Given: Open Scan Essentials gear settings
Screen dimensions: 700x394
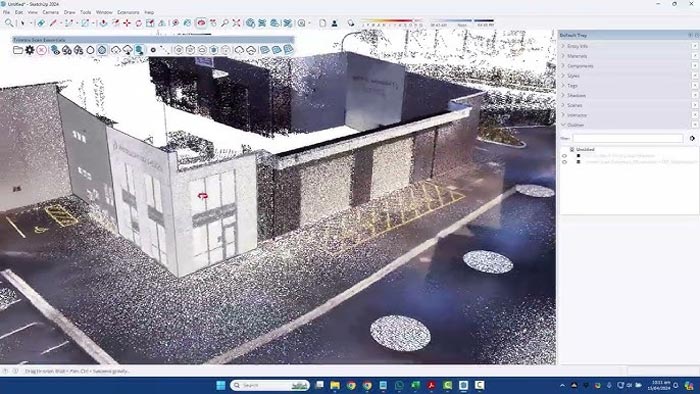Looking at the screenshot, I should pyautogui.click(x=29, y=50).
